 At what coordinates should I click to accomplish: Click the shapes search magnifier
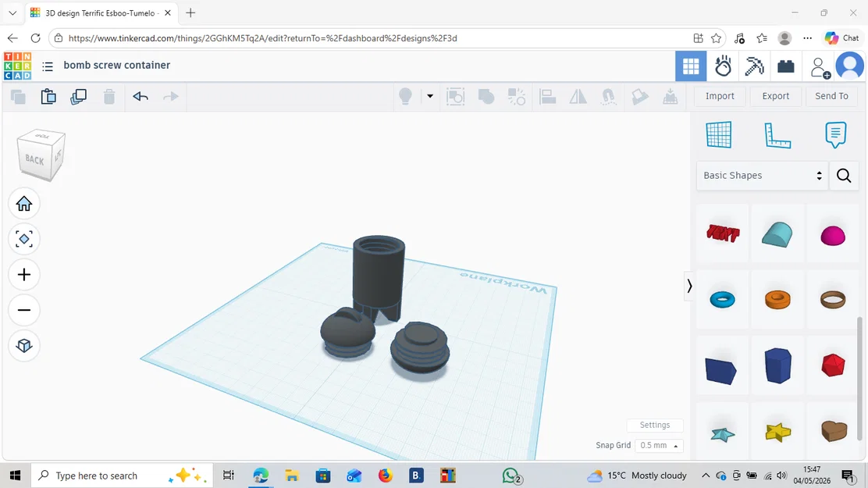[x=844, y=176]
